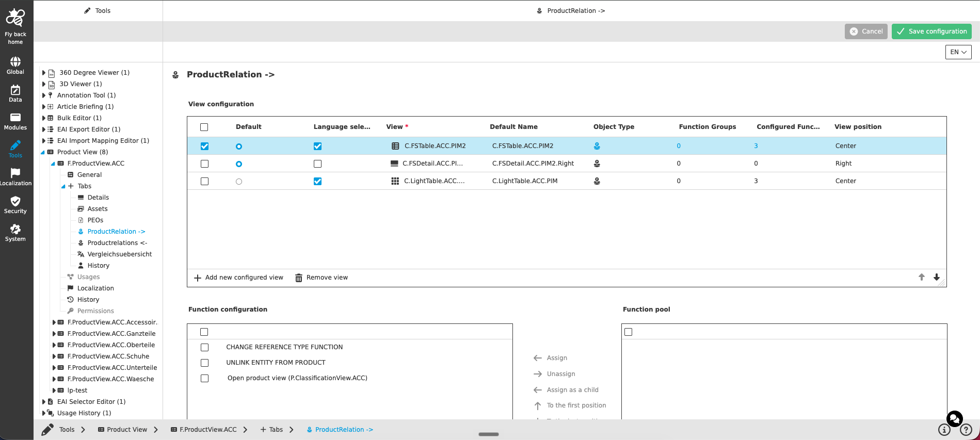Screen dimensions: 980x440
Task: Click the Save configuration button
Action: [x=931, y=31]
